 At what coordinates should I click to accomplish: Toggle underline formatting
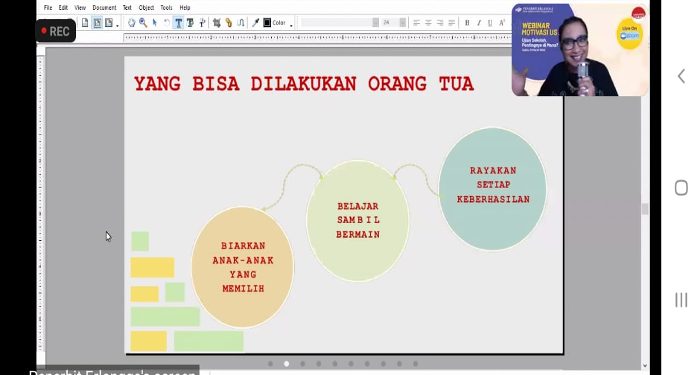point(490,23)
